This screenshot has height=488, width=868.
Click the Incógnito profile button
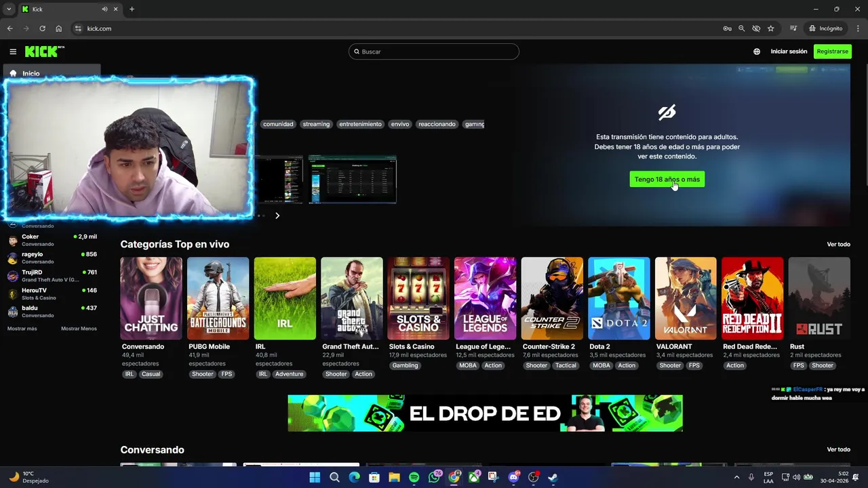[826, 28]
